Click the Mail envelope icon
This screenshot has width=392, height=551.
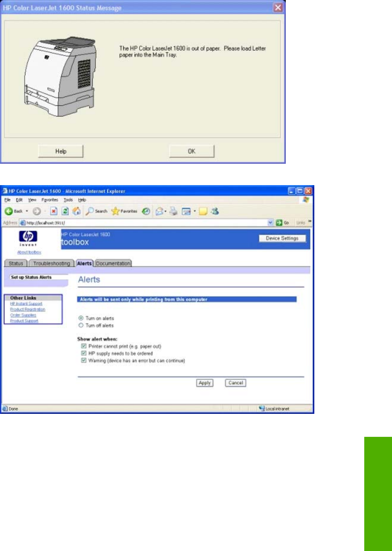(x=159, y=211)
